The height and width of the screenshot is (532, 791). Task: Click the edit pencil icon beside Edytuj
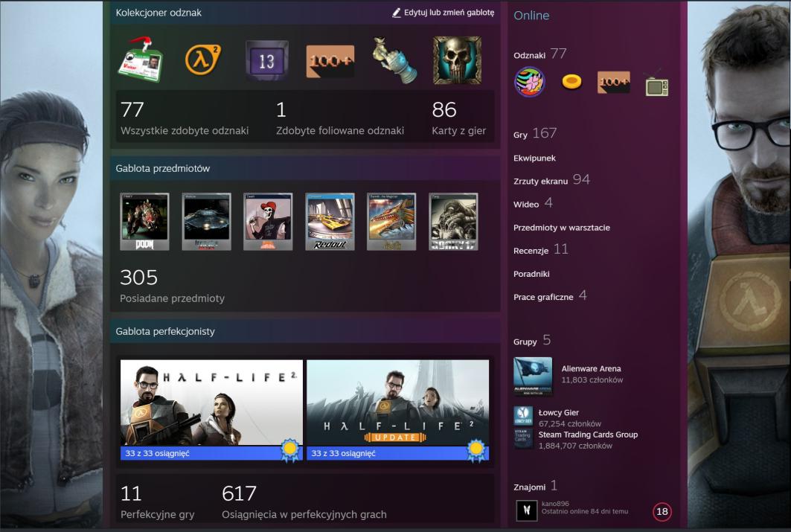[x=397, y=13]
